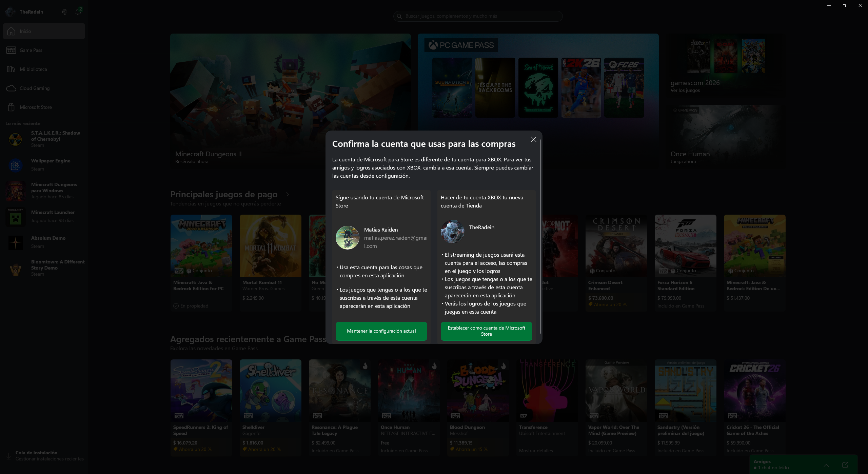Open S.T.A.L.K.E.R. Shadow of Chernobyl recent item
Viewport: 868px width, 474px height.
[x=44, y=139]
